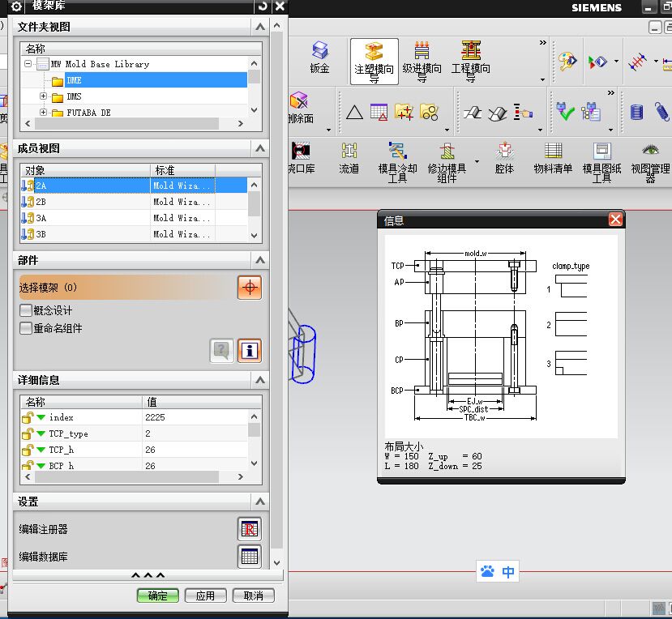Select the 3B member row
This screenshot has height=619, width=672.
[x=134, y=234]
